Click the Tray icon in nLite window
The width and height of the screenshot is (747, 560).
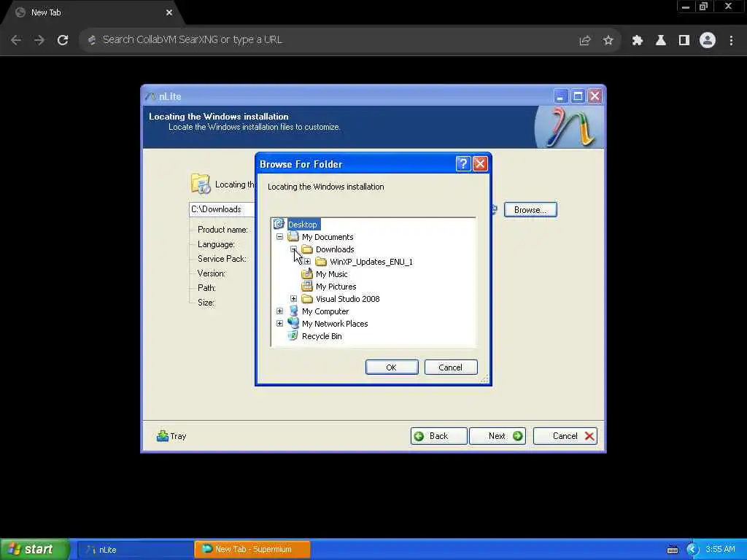coord(163,436)
